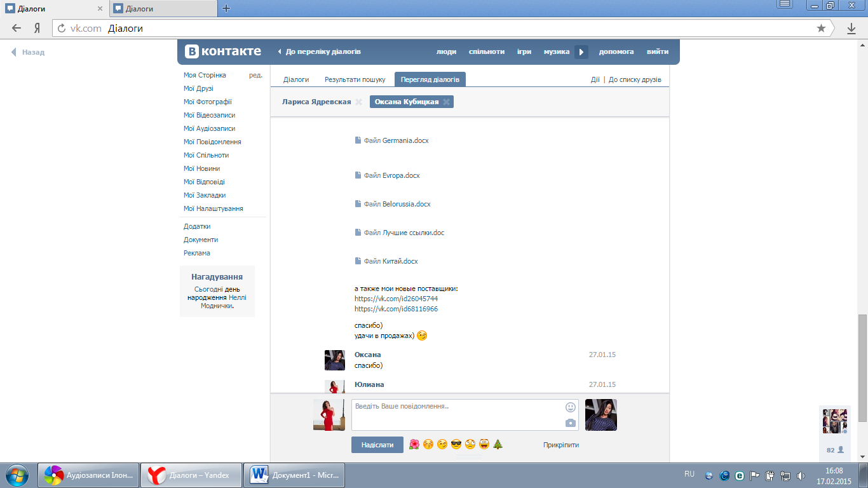Switch to the Діалоги tab
Screen dimensions: 868x488
point(296,79)
